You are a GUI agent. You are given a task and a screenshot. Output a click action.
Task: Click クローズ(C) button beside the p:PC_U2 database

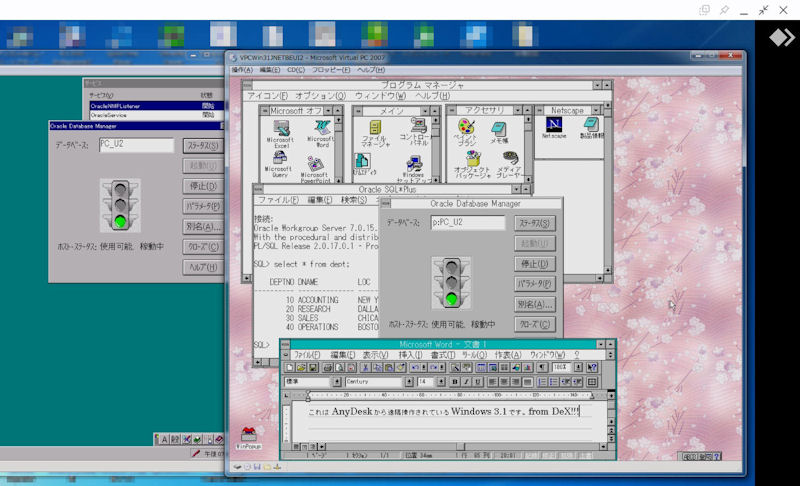click(535, 324)
